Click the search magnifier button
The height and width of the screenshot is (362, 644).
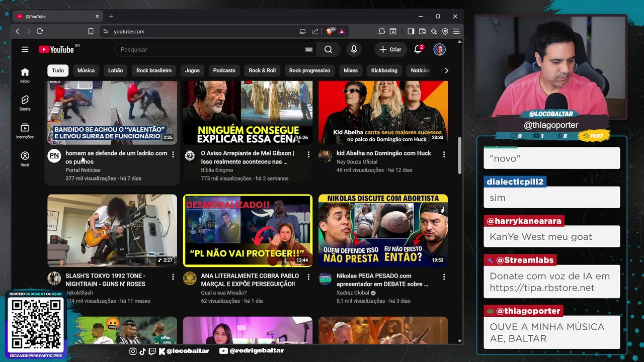coord(328,49)
